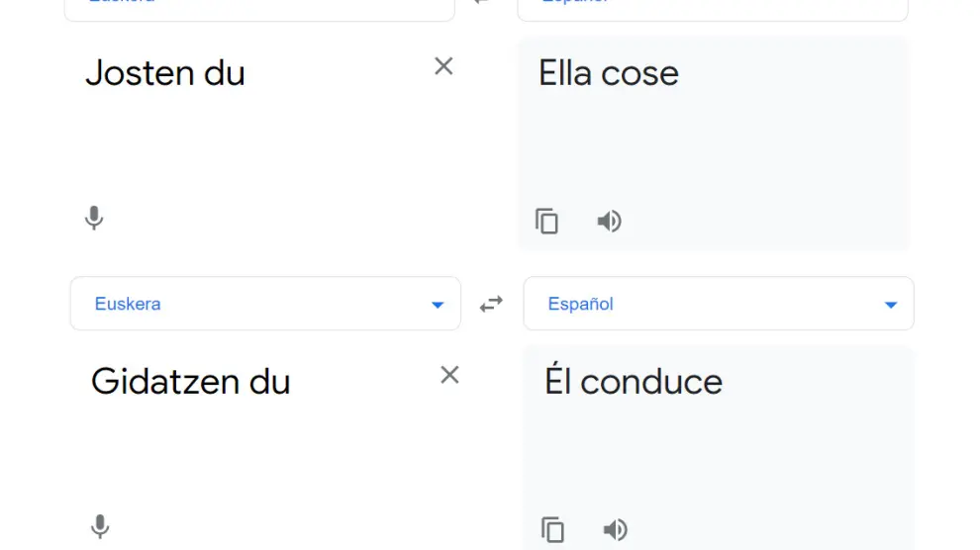Screen dimensions: 980x550
Task: Expand the Español dropdown arrow
Action: tap(891, 305)
